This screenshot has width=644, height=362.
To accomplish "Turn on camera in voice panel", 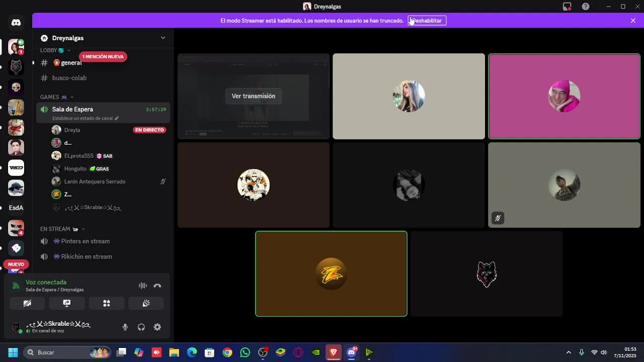I will pos(27,303).
